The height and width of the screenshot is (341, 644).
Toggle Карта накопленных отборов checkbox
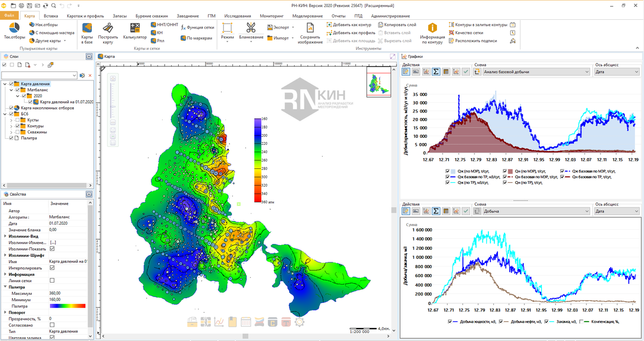(11, 108)
